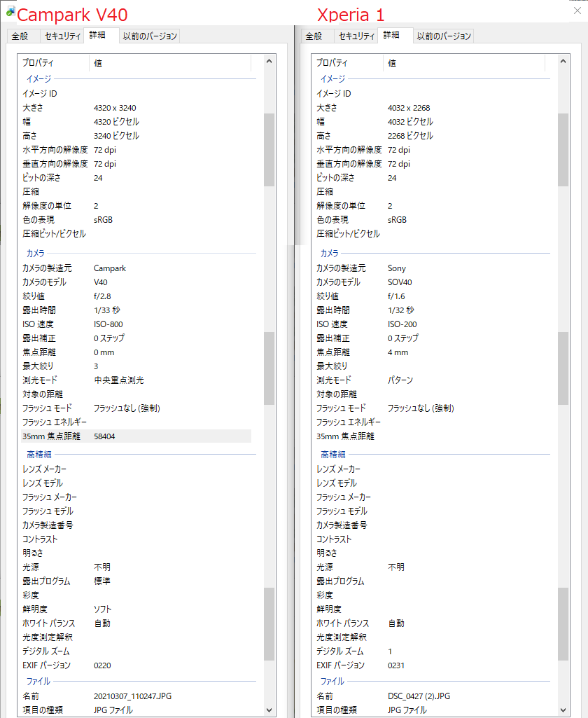Open the 全般 tab in the Campark V40 window
The image size is (588, 718).
(20, 36)
